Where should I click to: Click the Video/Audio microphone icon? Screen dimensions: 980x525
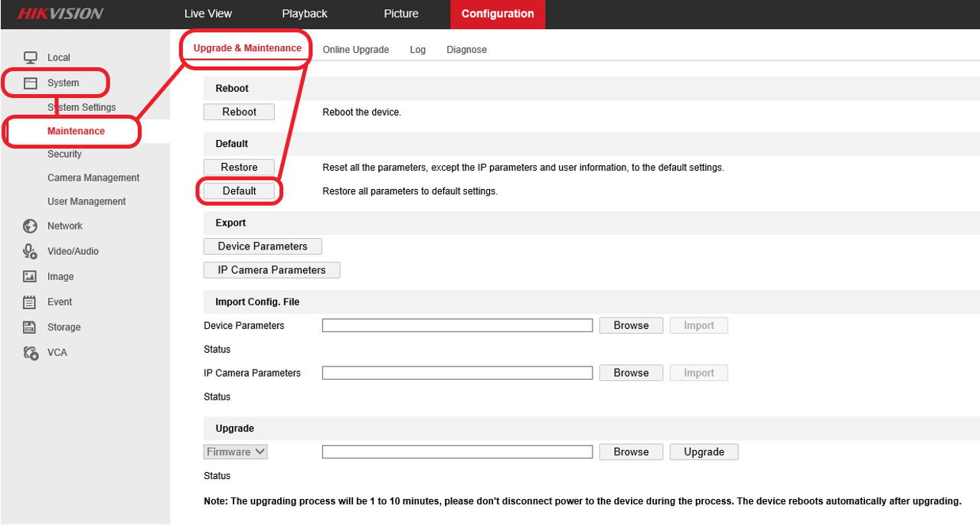(31, 251)
